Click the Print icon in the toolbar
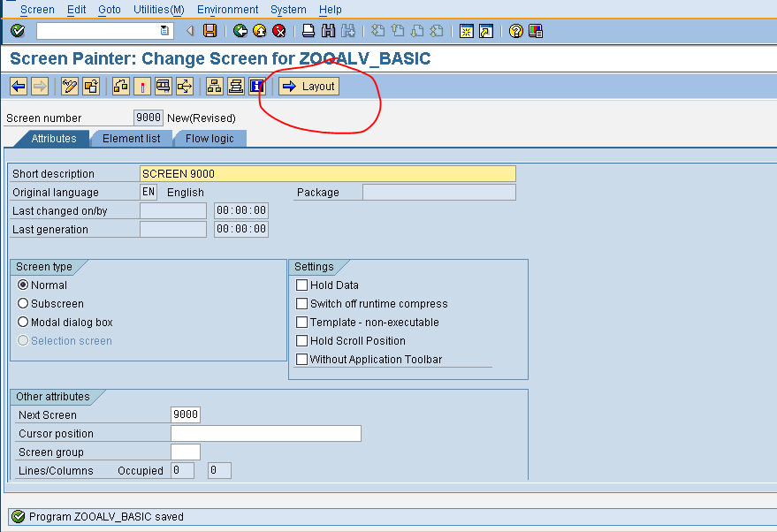 (309, 30)
